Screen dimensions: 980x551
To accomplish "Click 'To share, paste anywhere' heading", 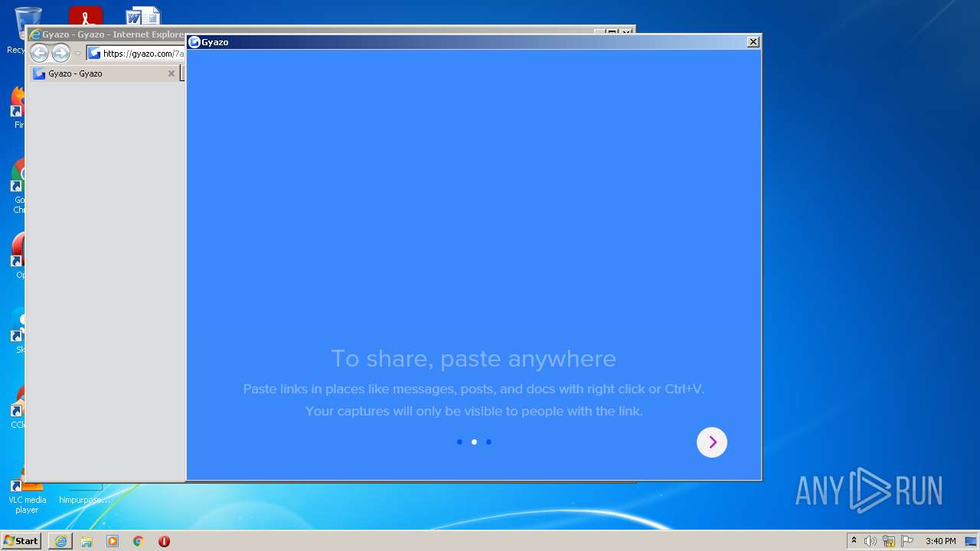I will point(473,358).
